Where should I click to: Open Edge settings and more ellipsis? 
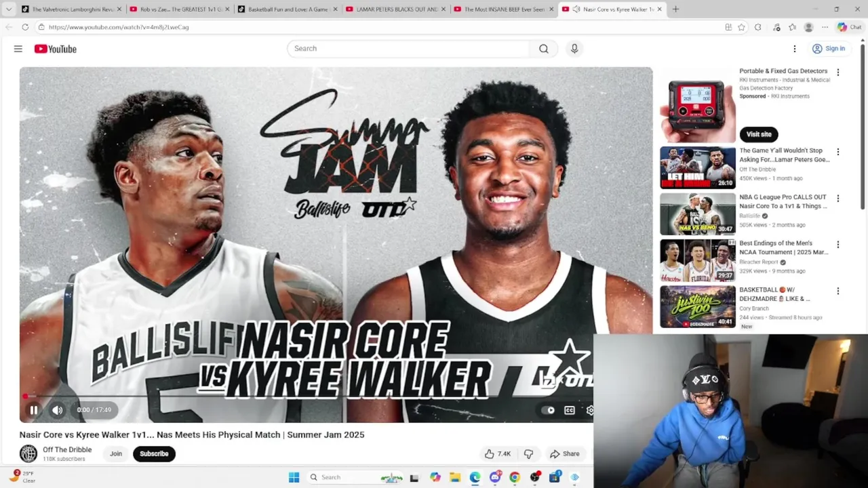825,27
